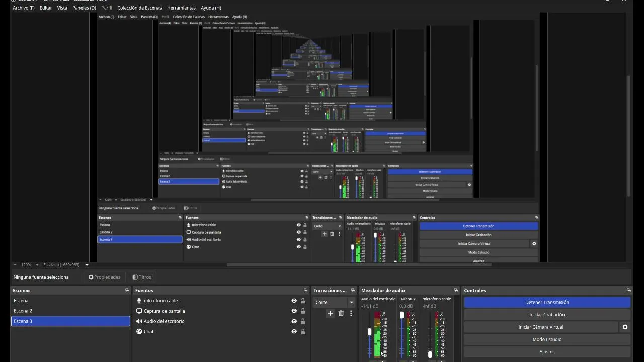This screenshot has height=362, width=644.
Task: Open the Archivo menu
Action: (x=24, y=8)
